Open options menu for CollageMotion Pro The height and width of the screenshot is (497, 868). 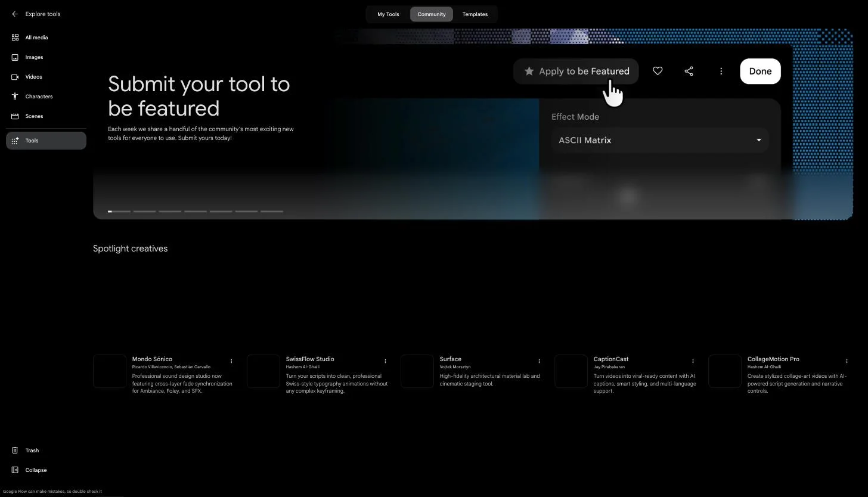[x=847, y=361]
